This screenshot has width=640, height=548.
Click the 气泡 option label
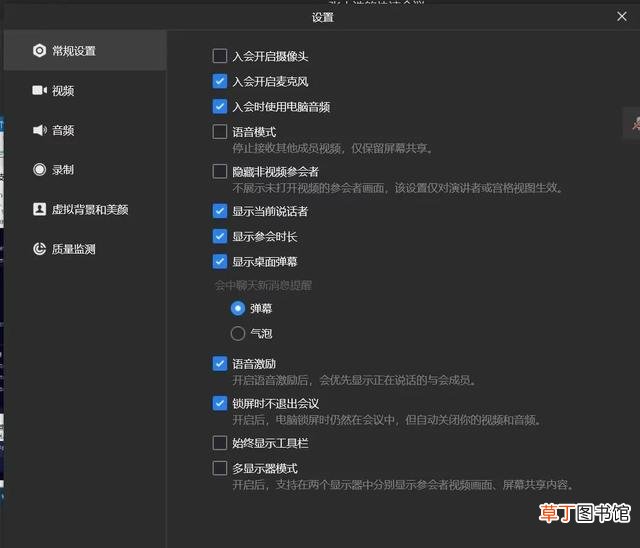(261, 334)
